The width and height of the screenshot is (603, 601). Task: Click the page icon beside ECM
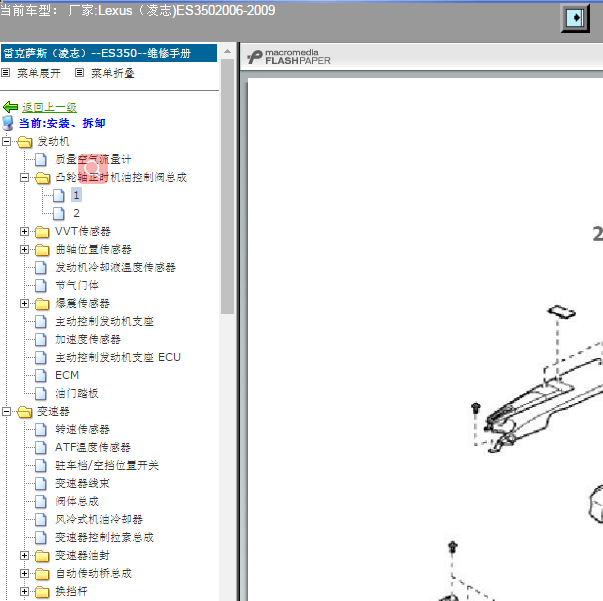pos(41,375)
